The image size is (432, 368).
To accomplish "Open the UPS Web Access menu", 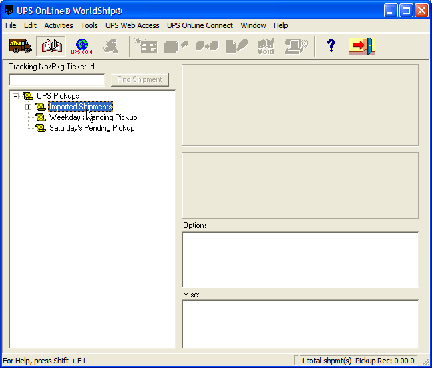I will click(132, 25).
